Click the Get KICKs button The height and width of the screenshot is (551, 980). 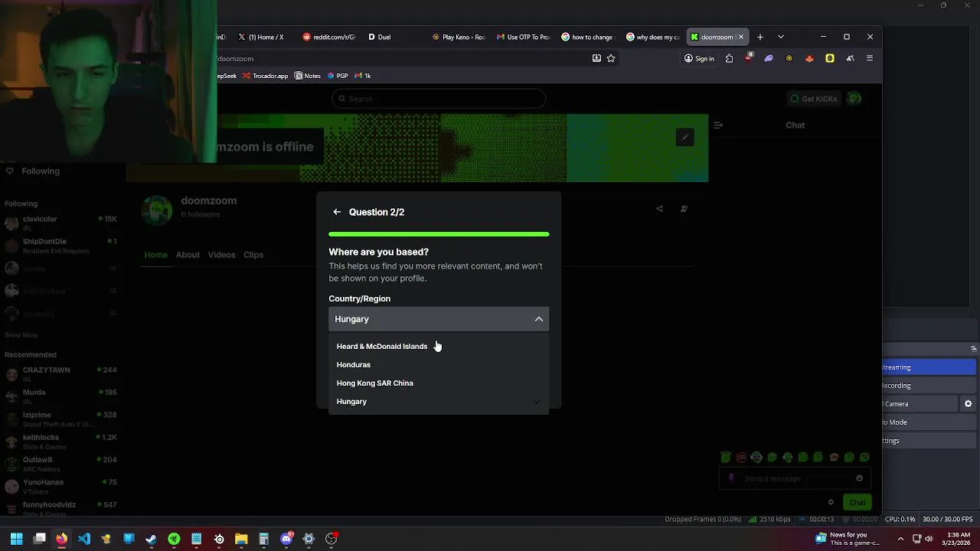814,99
